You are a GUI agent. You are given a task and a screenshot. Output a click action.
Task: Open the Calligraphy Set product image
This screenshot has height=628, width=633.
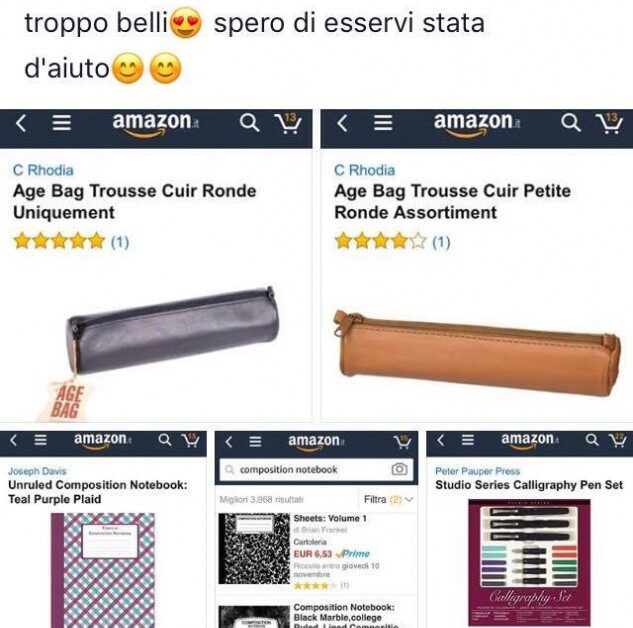529,563
